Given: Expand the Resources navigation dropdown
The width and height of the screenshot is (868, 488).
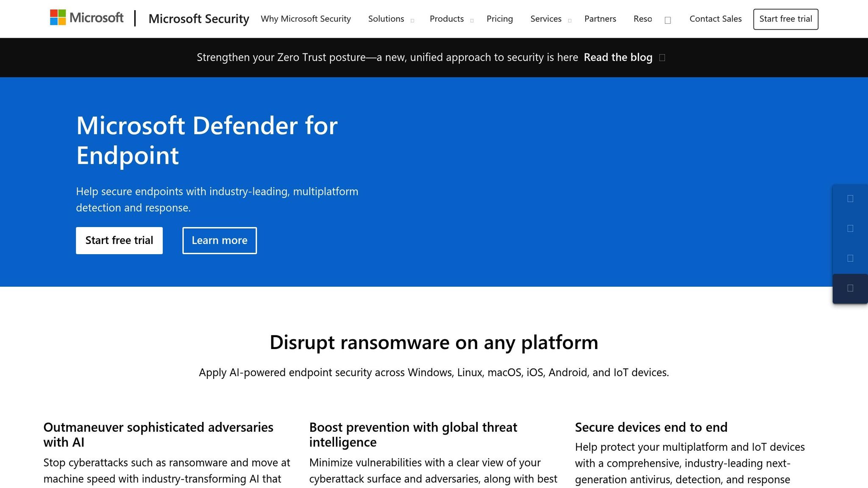Looking at the screenshot, I should pos(643,19).
